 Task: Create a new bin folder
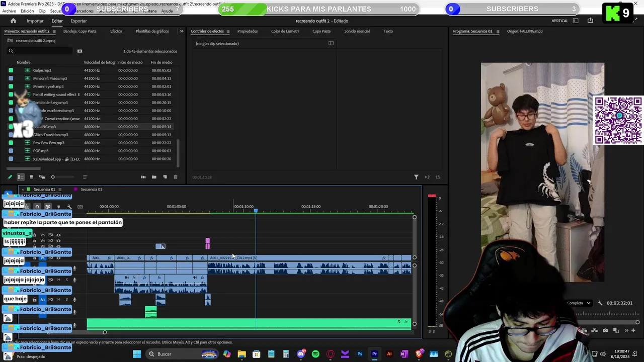(x=154, y=177)
